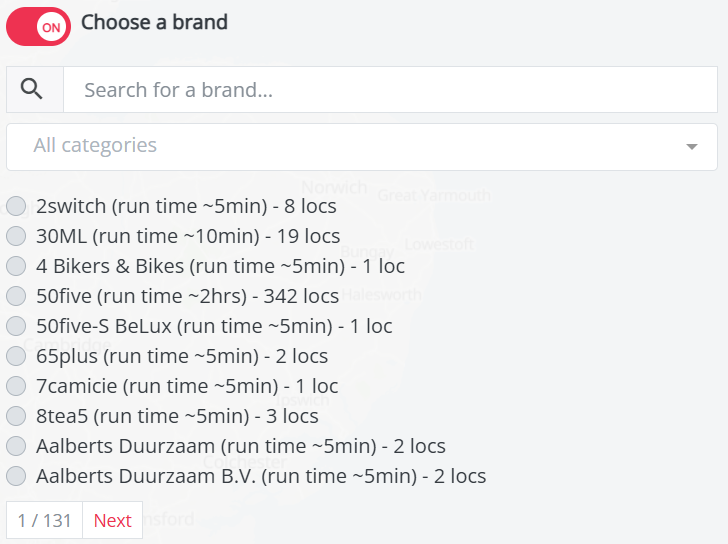Click the magnifying glass search icon

(32, 90)
